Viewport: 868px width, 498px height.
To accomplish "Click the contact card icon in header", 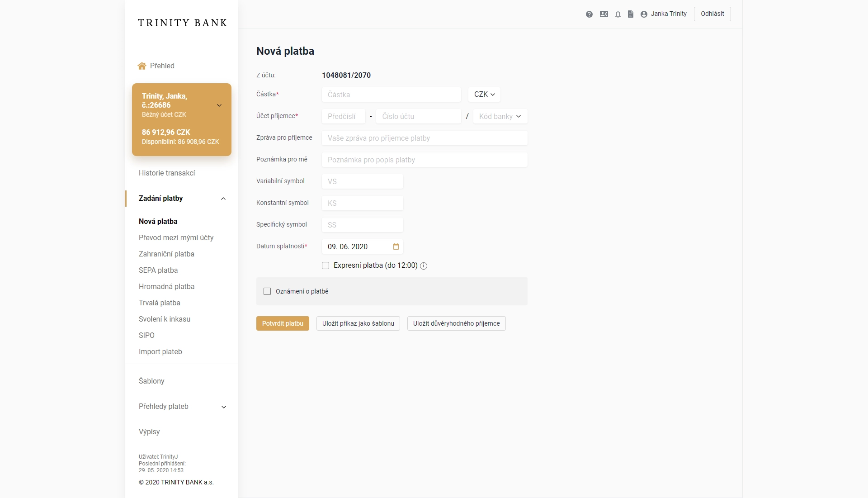I will click(604, 14).
